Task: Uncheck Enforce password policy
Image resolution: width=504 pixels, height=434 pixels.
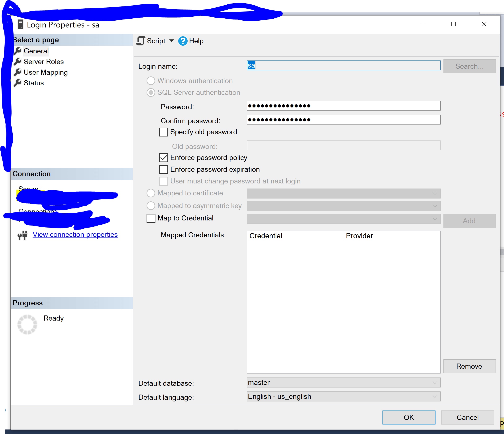Action: [x=163, y=158]
